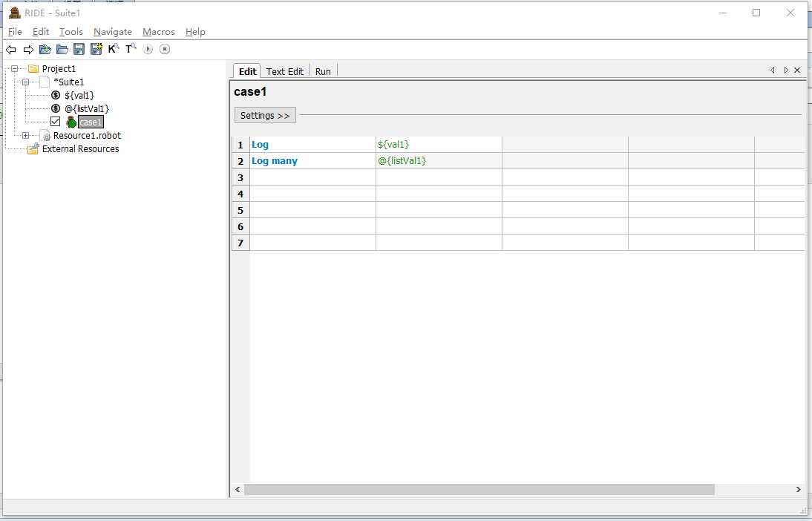Image resolution: width=812 pixels, height=521 pixels.
Task: Select the *Suite1 tree item label
Action: [x=68, y=82]
